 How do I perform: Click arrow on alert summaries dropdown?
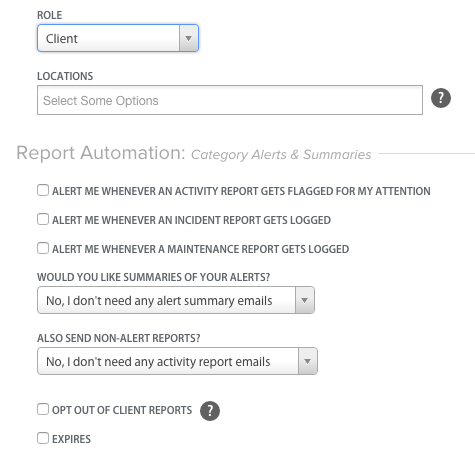pos(304,300)
